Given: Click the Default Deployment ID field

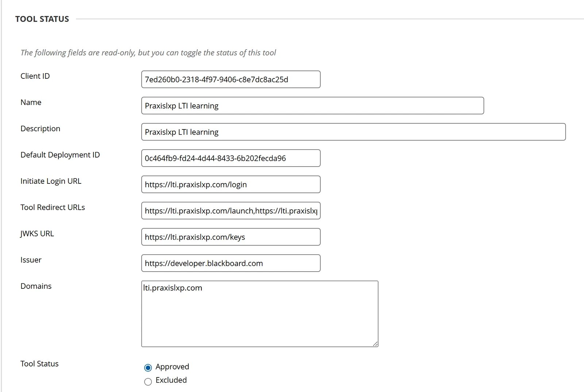Looking at the screenshot, I should [231, 158].
